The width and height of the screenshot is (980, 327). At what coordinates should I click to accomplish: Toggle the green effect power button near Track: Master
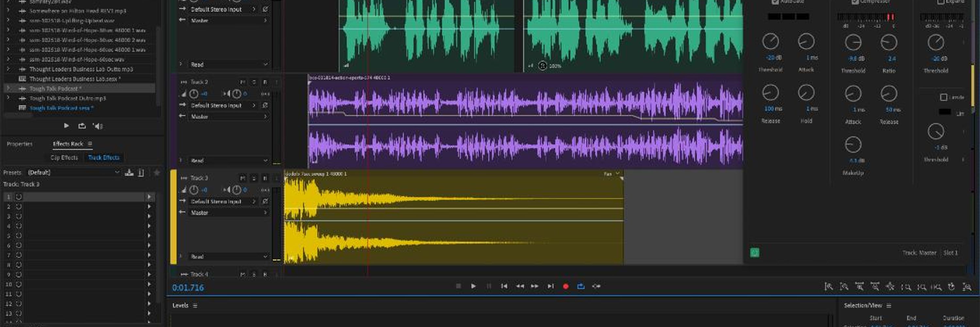pyautogui.click(x=755, y=253)
